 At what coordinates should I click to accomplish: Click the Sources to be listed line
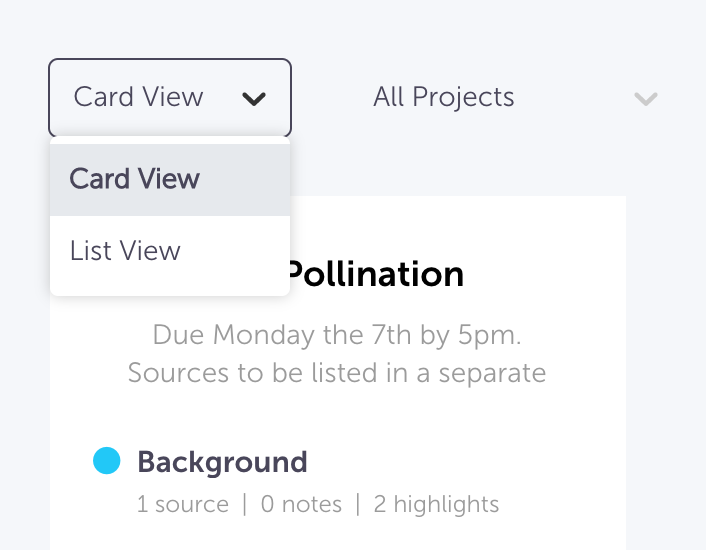click(337, 373)
